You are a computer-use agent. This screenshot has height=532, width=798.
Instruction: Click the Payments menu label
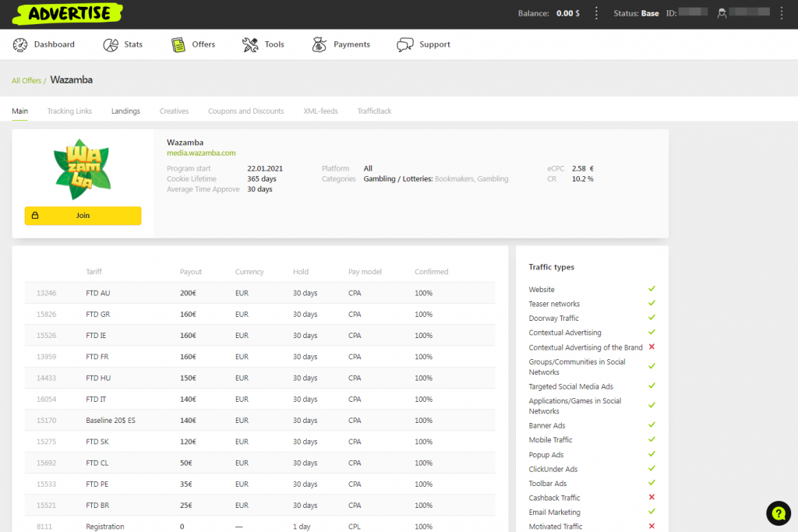coord(351,44)
